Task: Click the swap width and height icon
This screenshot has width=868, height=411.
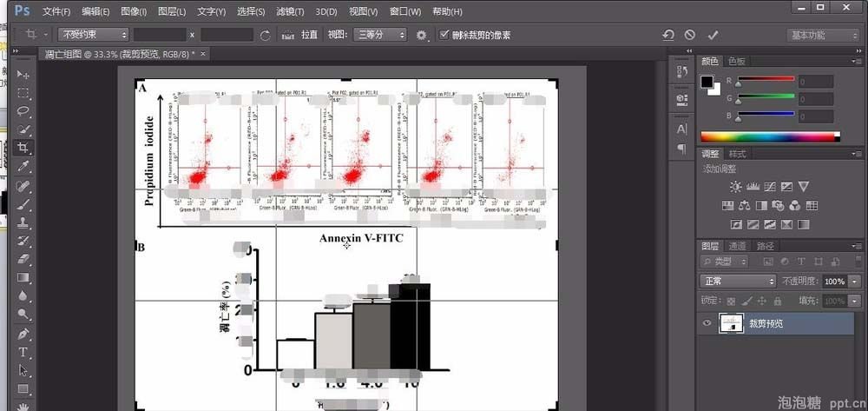Action: click(265, 35)
